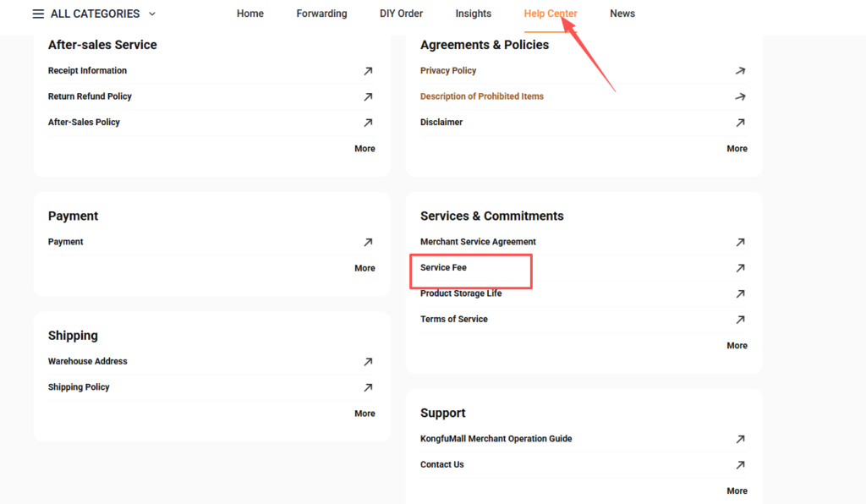This screenshot has width=866, height=504.
Task: Expand the All Categories dropdown chevron
Action: pos(152,14)
